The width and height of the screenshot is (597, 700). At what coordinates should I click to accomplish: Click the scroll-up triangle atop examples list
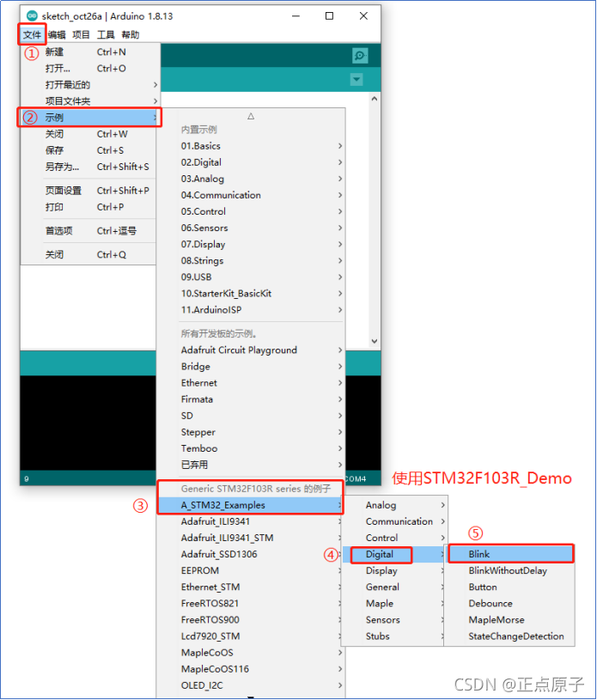pos(251,116)
